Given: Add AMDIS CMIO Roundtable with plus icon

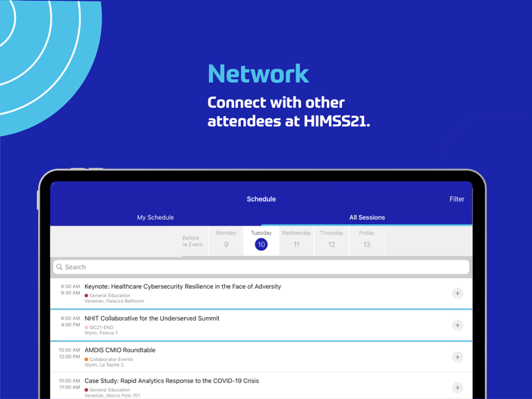Looking at the screenshot, I should [458, 357].
